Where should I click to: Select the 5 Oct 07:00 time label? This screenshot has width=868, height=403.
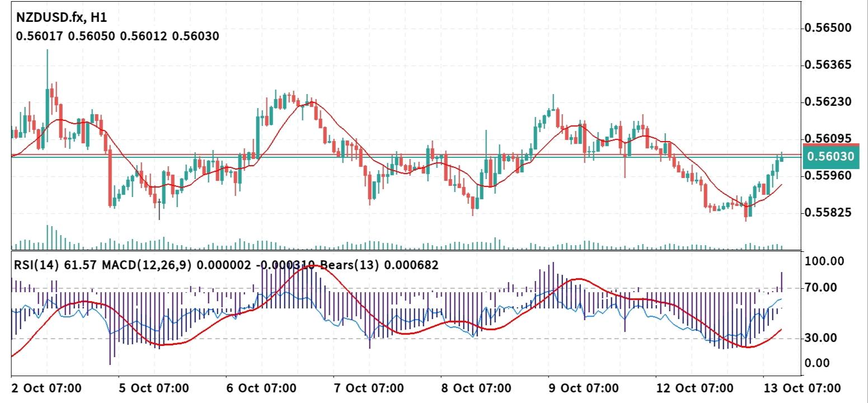pyautogui.click(x=154, y=388)
